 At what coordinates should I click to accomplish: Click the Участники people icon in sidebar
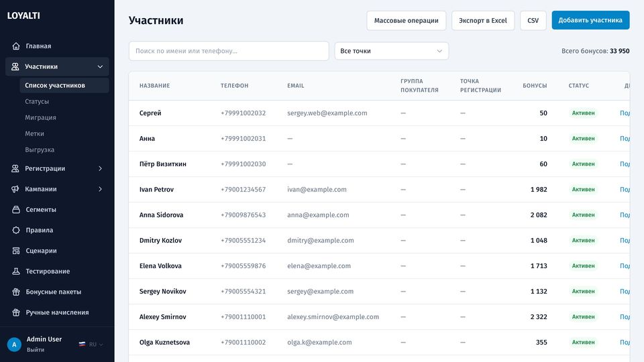point(15,66)
